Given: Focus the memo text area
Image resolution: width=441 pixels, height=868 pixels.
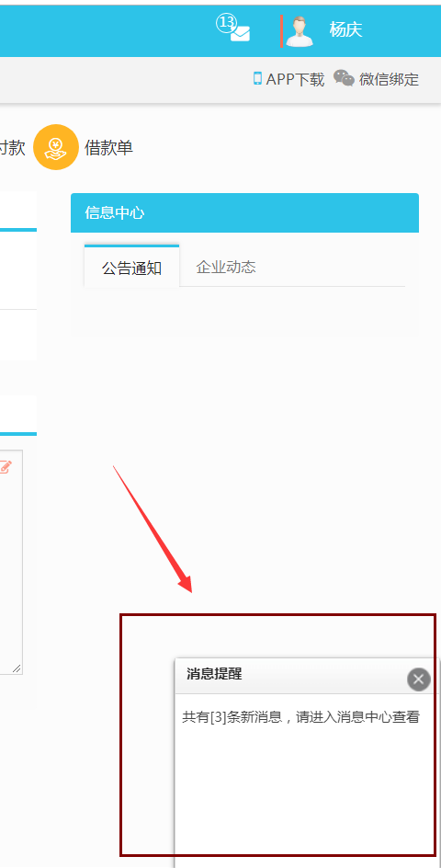Looking at the screenshot, I should click(x=11, y=561).
